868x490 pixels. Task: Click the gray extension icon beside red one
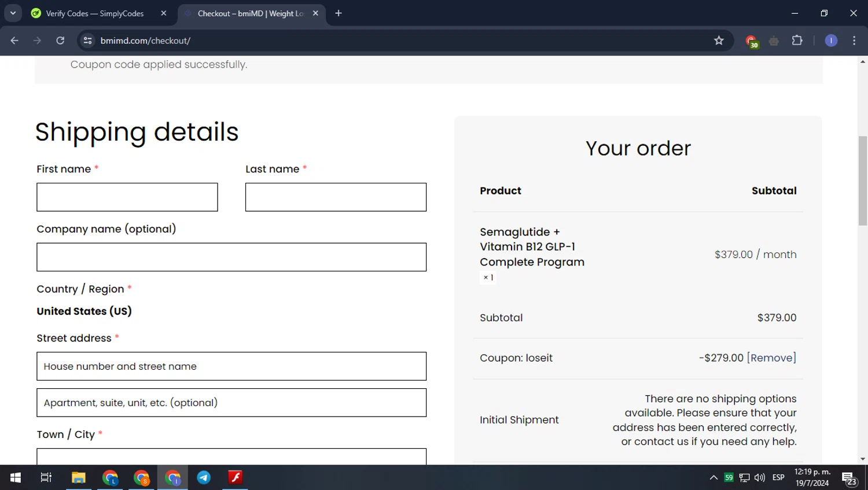pyautogui.click(x=774, y=40)
